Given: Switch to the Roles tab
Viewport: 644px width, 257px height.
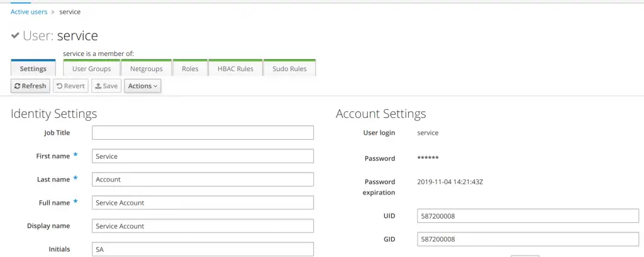Looking at the screenshot, I should coord(190,69).
